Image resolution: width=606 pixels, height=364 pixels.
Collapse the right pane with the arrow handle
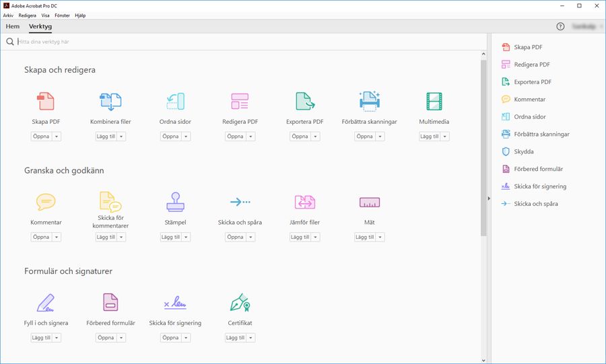(x=489, y=198)
